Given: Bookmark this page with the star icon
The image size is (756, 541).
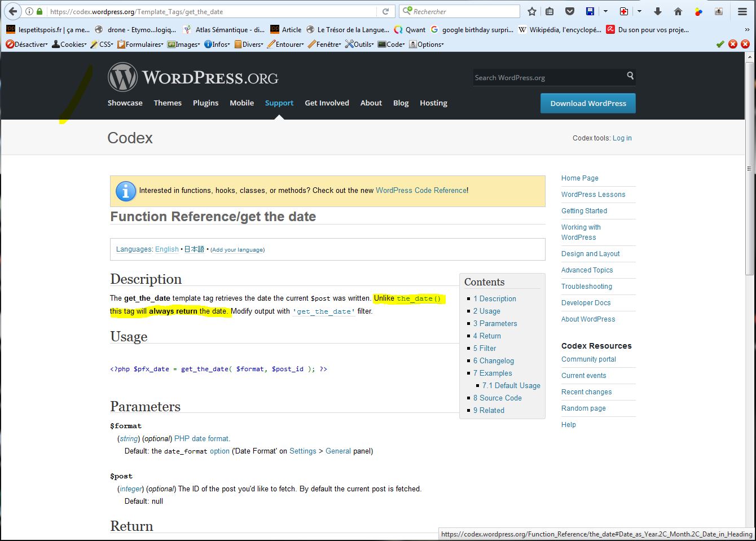Looking at the screenshot, I should pos(531,11).
